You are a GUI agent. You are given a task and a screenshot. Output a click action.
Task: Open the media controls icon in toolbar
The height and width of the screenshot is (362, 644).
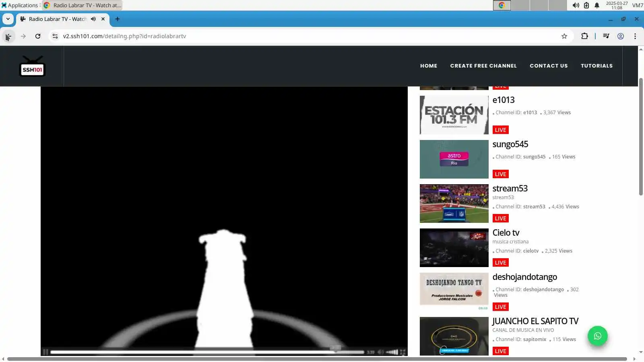point(606,36)
